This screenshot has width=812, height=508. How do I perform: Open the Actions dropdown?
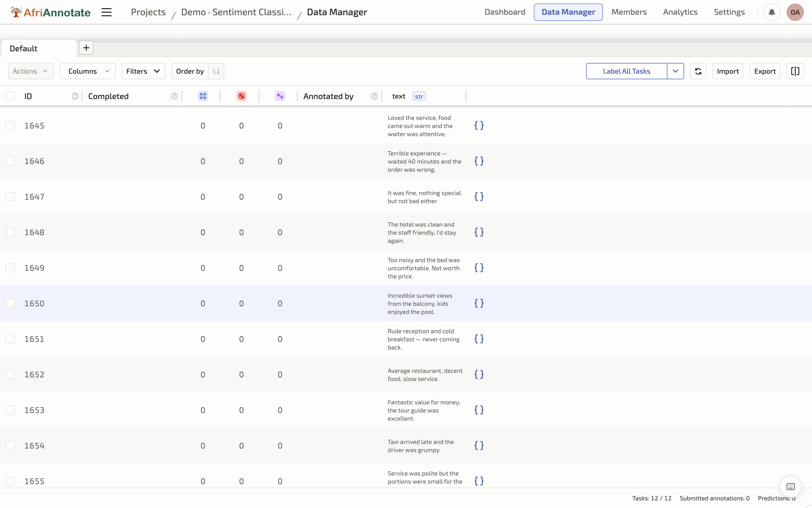pyautogui.click(x=31, y=71)
